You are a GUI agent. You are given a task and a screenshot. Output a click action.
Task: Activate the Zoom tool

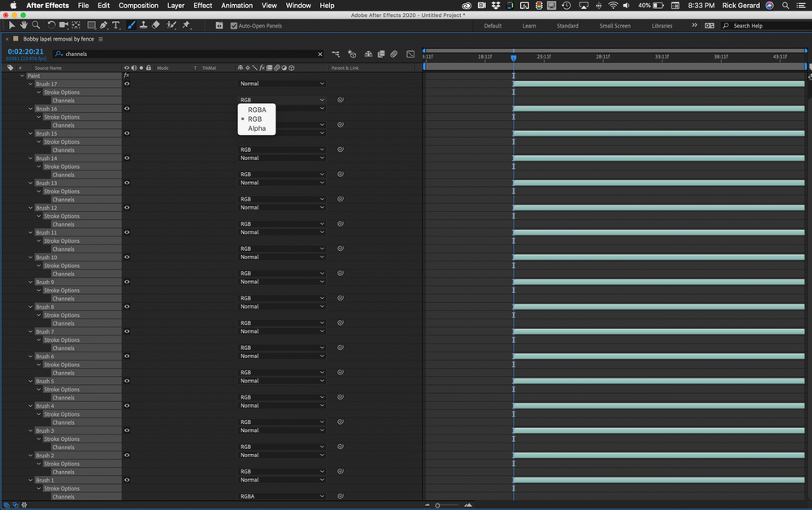coord(37,24)
